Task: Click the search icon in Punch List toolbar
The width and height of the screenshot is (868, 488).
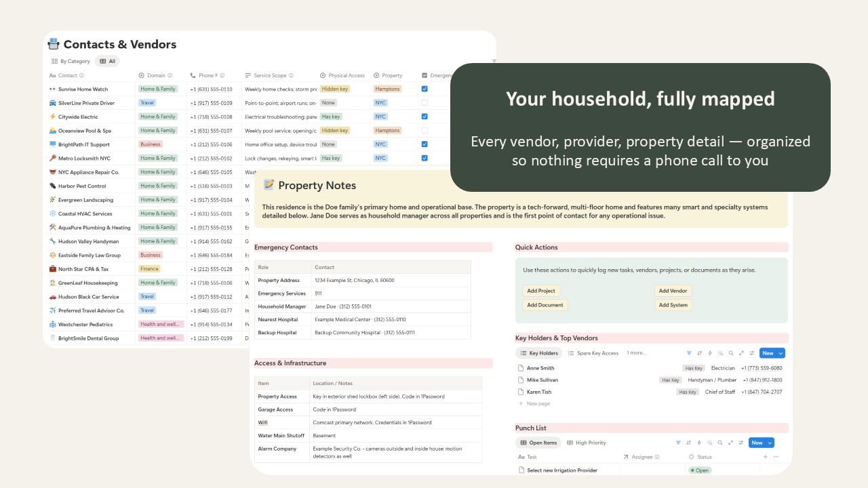Action: coord(720,443)
